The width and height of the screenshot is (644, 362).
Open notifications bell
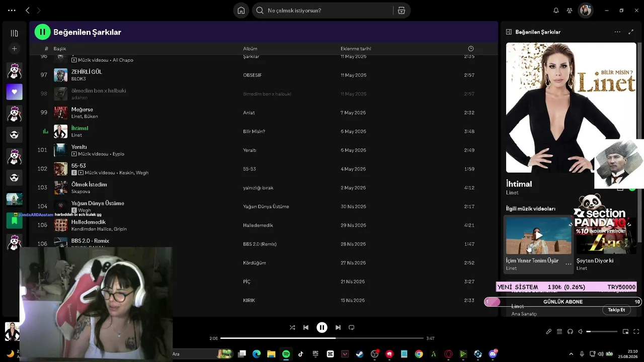tap(556, 11)
